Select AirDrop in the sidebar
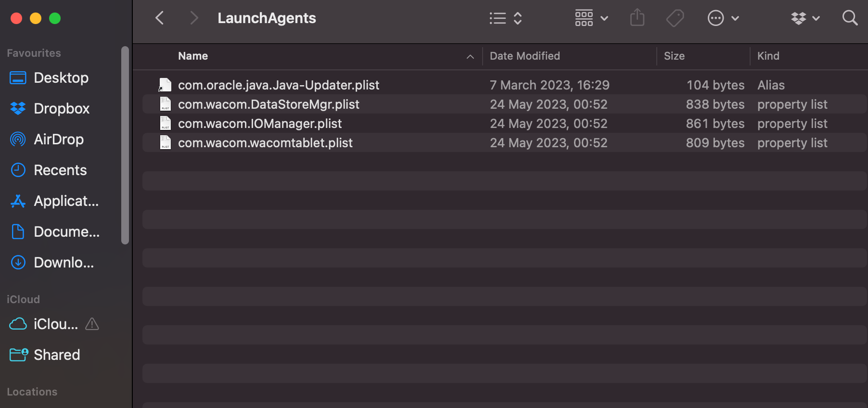Screen dimensions: 868x408 [x=58, y=140]
